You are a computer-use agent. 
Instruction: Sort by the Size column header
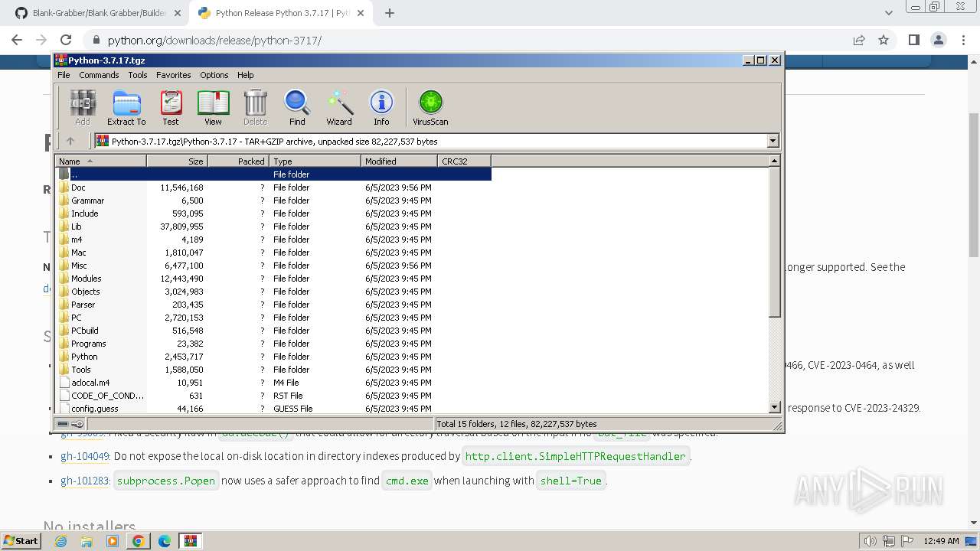click(177, 161)
